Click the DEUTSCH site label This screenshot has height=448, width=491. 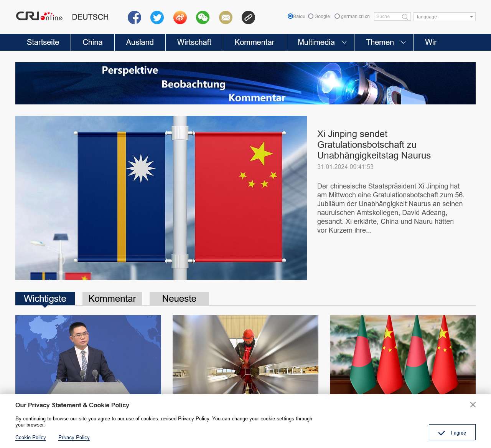[x=90, y=17]
